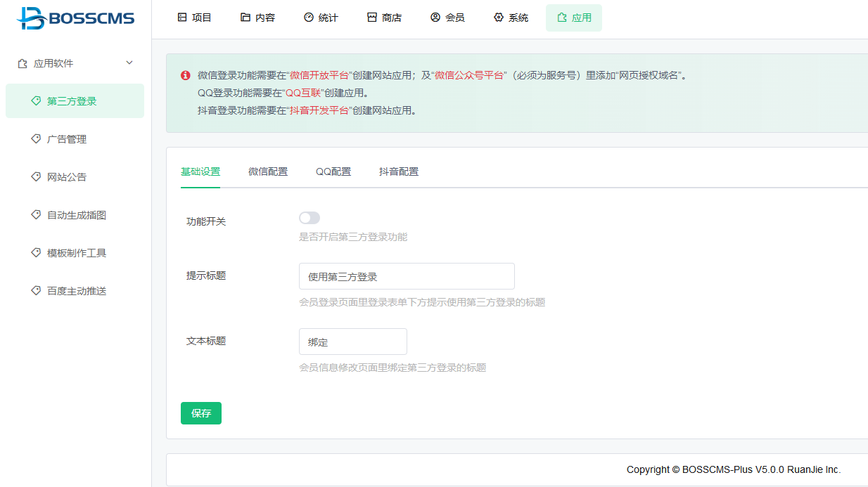Image resolution: width=868 pixels, height=487 pixels.
Task: Click the 内容 folder icon
Action: point(245,18)
